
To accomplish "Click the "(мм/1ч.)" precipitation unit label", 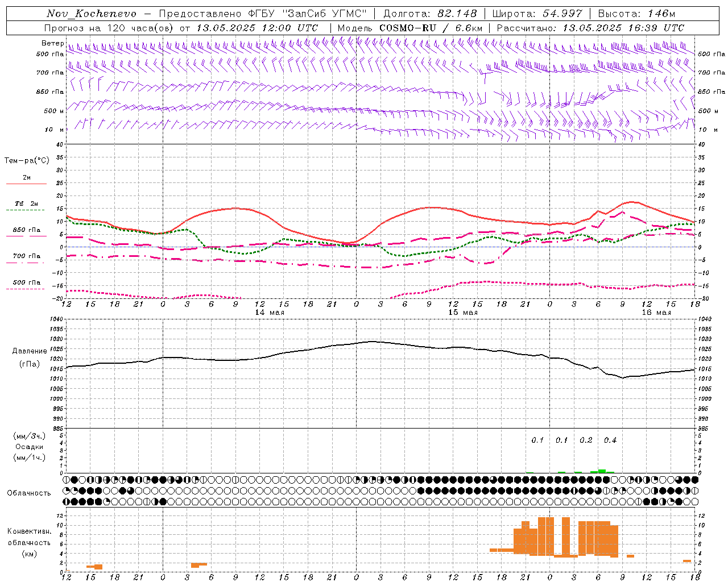I will click(30, 458).
